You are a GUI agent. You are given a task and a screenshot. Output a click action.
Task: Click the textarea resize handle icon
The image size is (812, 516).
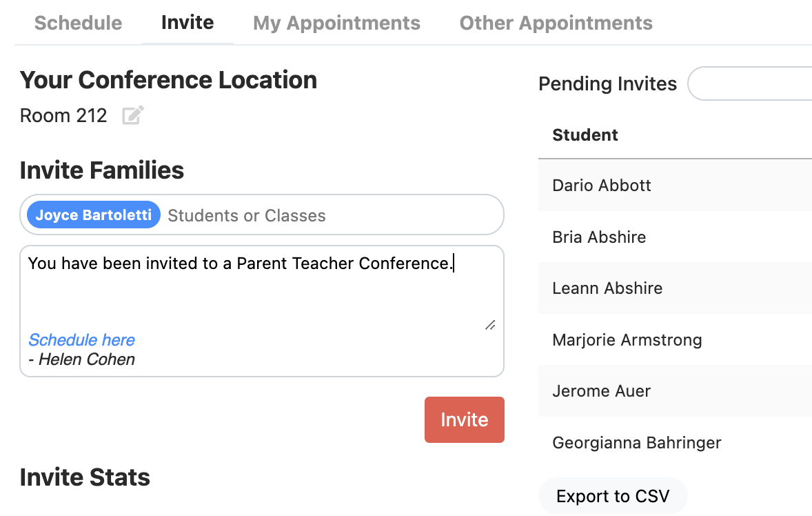pos(490,325)
